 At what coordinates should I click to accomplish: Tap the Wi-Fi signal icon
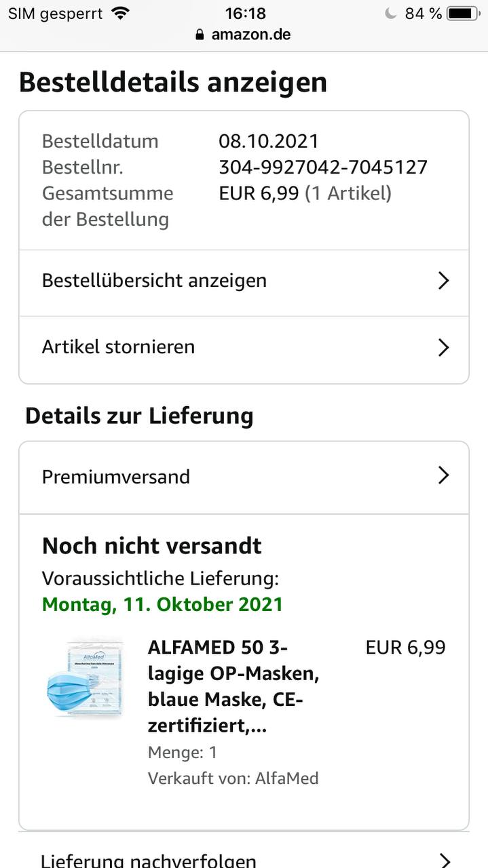121,13
